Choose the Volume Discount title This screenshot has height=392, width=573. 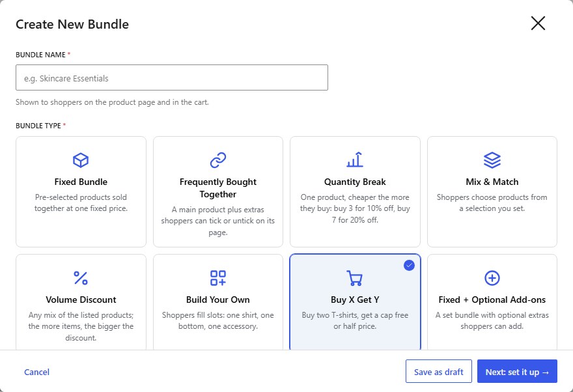pyautogui.click(x=81, y=300)
